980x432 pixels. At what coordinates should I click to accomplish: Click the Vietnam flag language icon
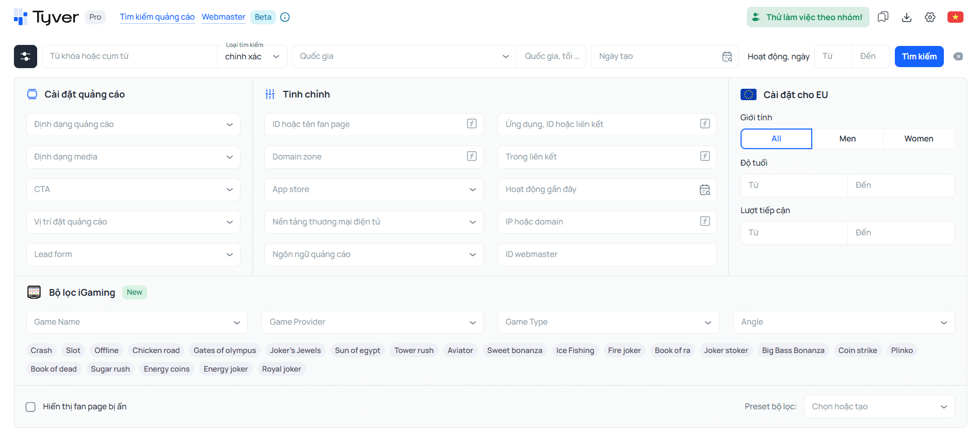tap(955, 17)
